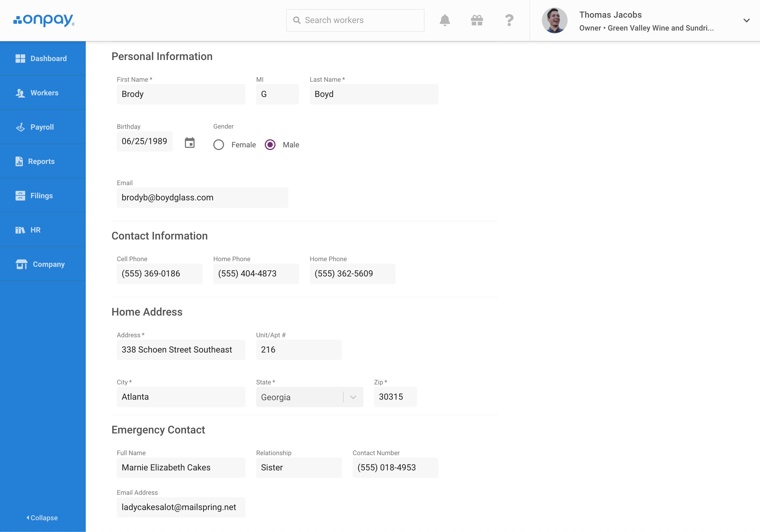Edit the Relationship field Sister
This screenshot has width=760, height=532.
tap(299, 467)
